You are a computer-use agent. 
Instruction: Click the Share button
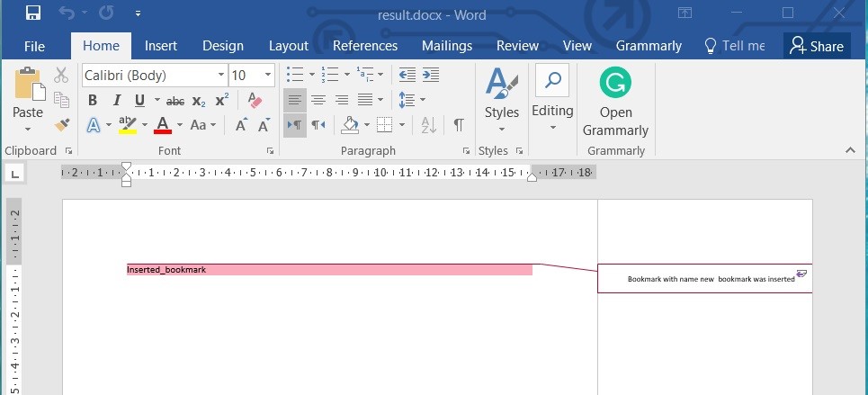[x=817, y=46]
